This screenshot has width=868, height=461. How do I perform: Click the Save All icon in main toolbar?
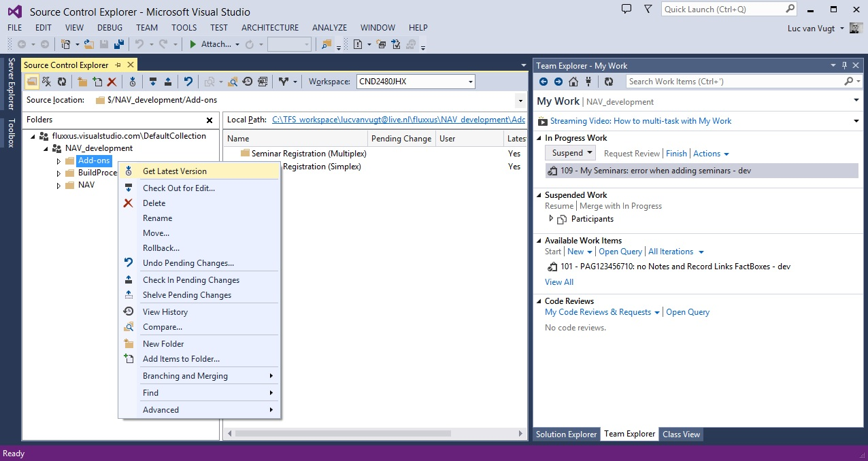(119, 44)
